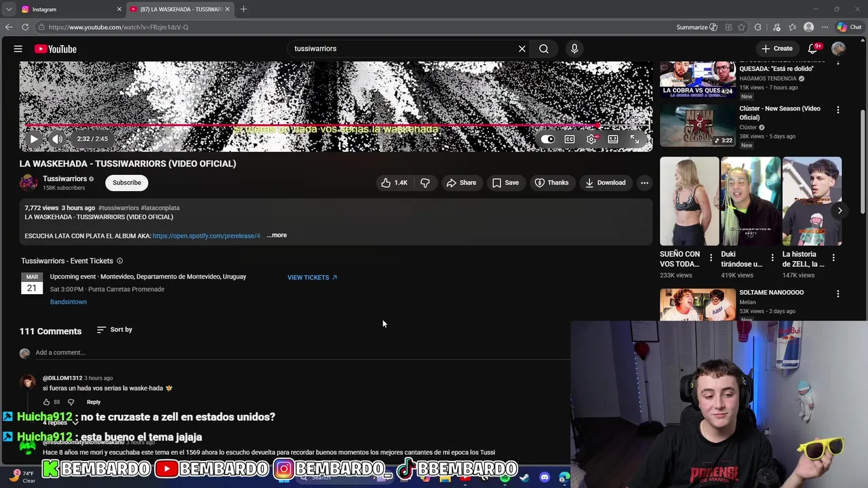Open VIEW TICKETS link
Image resolution: width=868 pixels, height=488 pixels.
(x=313, y=277)
